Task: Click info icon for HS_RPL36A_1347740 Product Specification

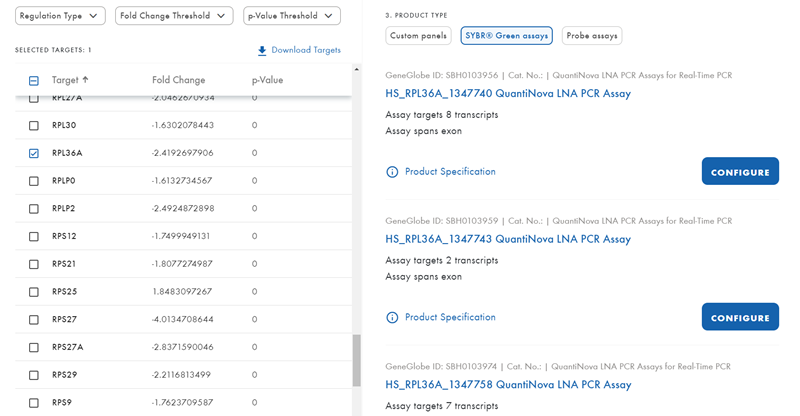Action: 392,172
